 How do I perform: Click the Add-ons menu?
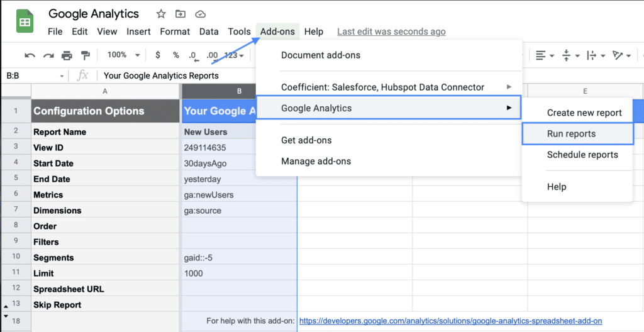(277, 31)
